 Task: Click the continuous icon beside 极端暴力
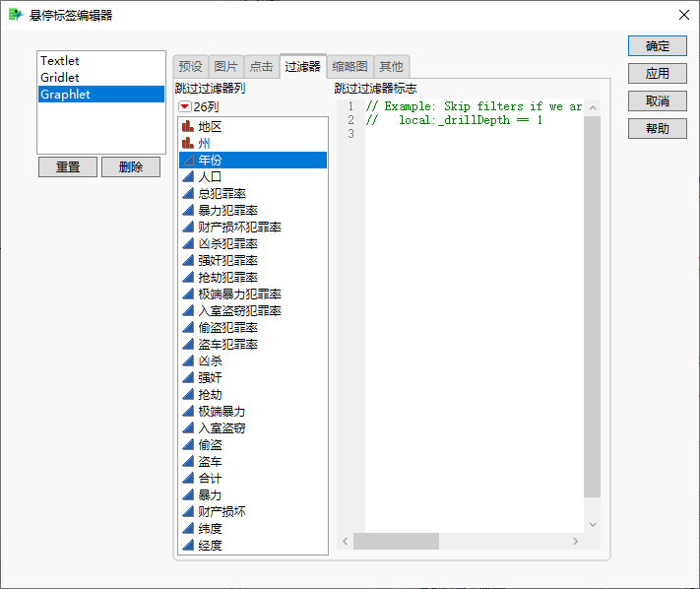188,412
